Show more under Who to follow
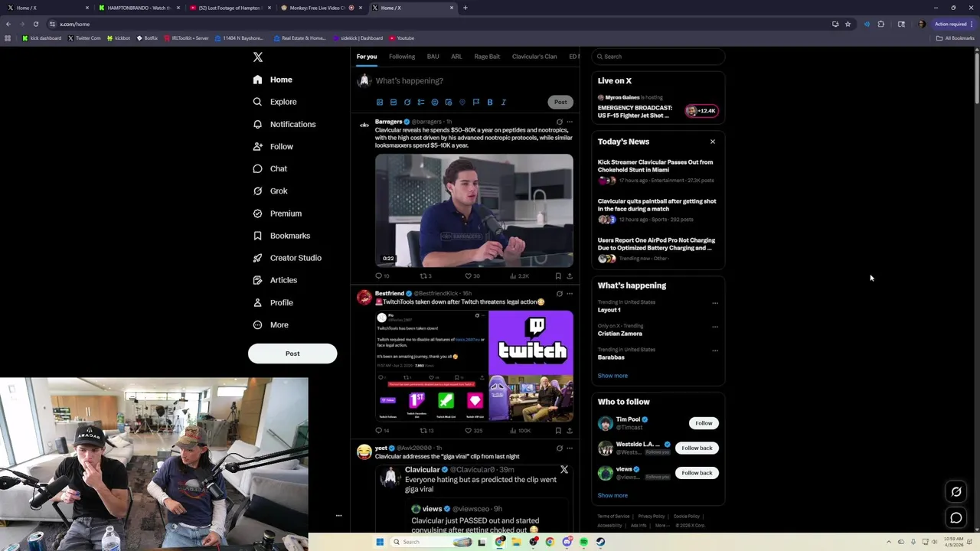The width and height of the screenshot is (980, 551). pos(612,495)
